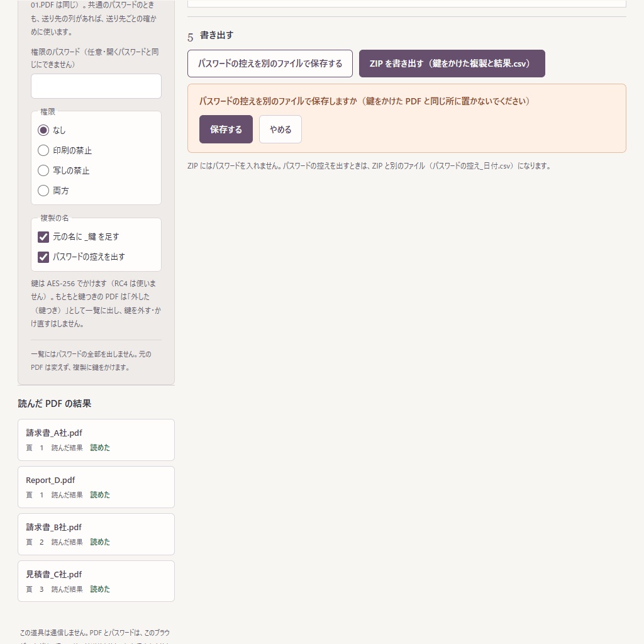Click the 請求書_B社.pdf file name

pyautogui.click(x=54, y=528)
